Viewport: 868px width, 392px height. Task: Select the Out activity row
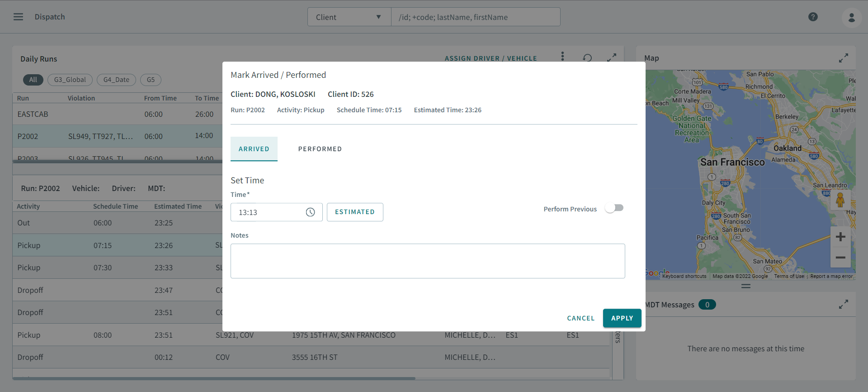point(117,223)
